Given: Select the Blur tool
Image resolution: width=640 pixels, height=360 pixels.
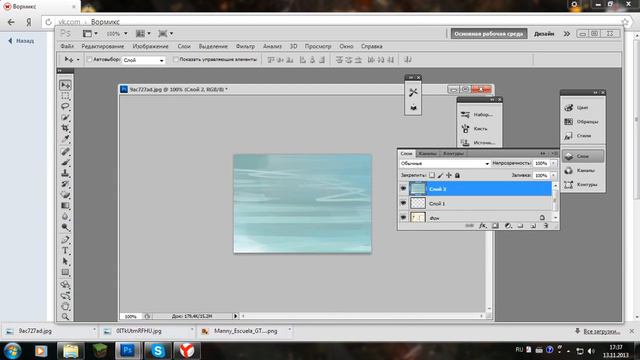Looking at the screenshot, I should [65, 216].
